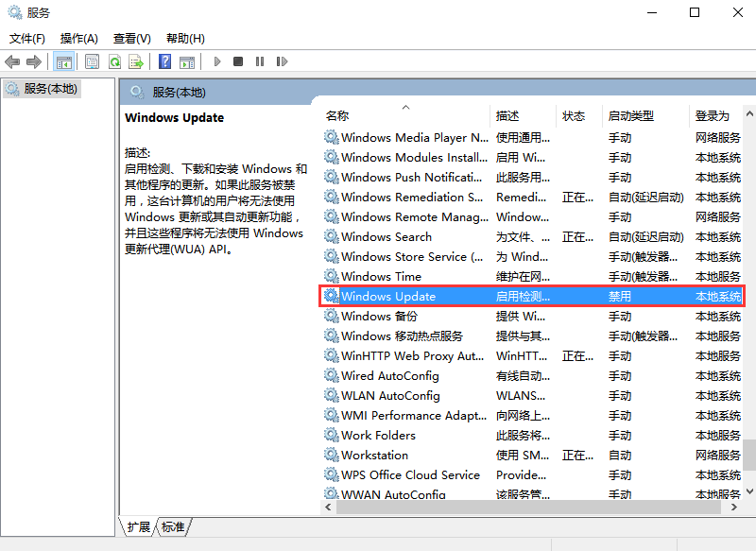The width and height of the screenshot is (756, 551).
Task: Restart the selected service
Action: (283, 61)
